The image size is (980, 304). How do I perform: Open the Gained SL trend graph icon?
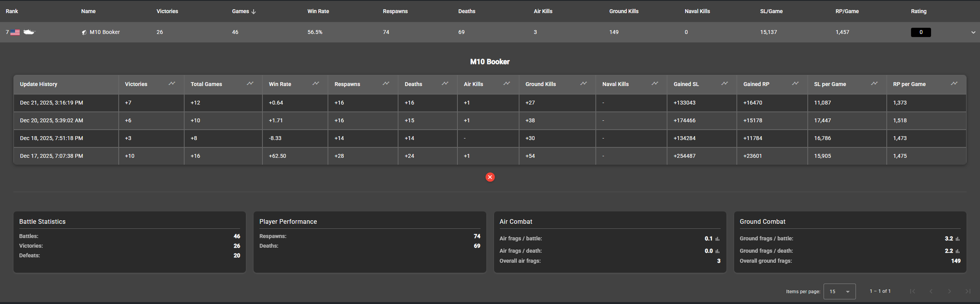click(724, 84)
